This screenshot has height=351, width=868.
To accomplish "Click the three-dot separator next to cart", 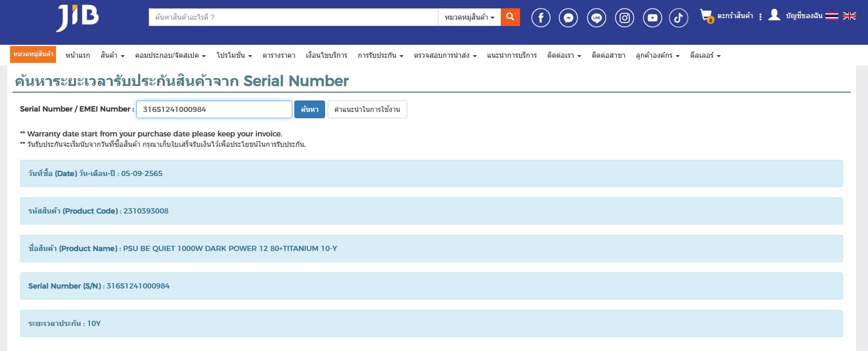I will [760, 17].
